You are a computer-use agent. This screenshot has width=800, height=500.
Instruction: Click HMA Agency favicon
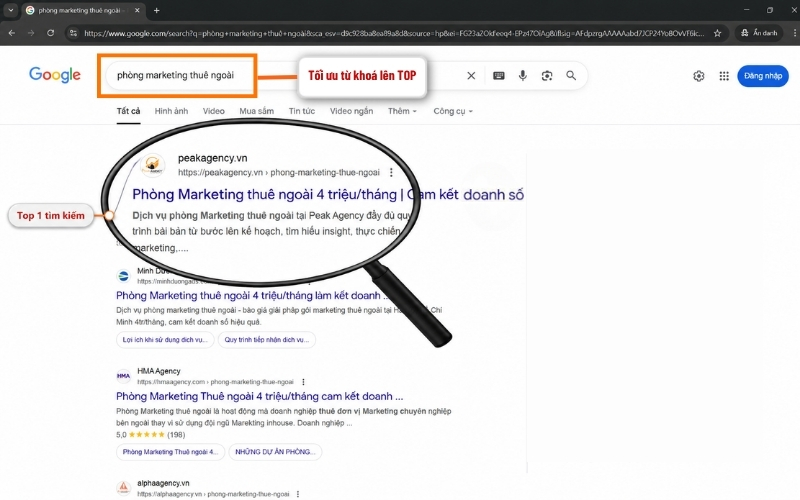click(x=123, y=377)
